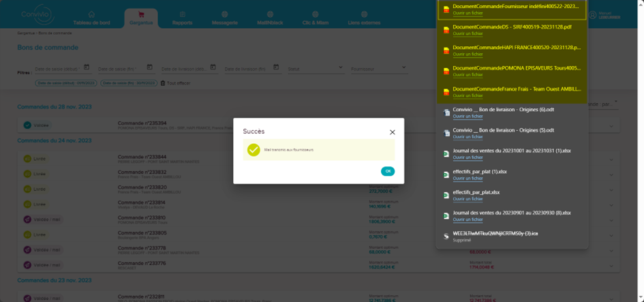Click OK in the Succès dialog
Viewport: 644px width, 302px height.
point(388,171)
